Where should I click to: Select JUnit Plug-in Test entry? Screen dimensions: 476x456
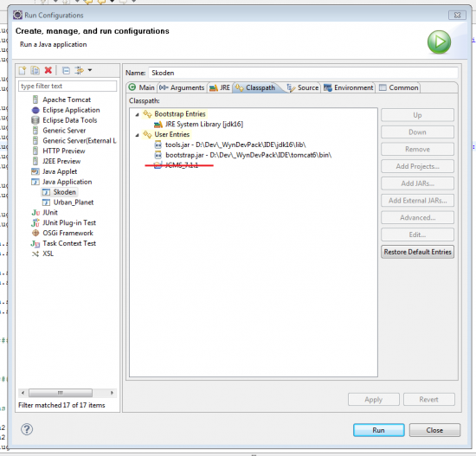click(69, 223)
